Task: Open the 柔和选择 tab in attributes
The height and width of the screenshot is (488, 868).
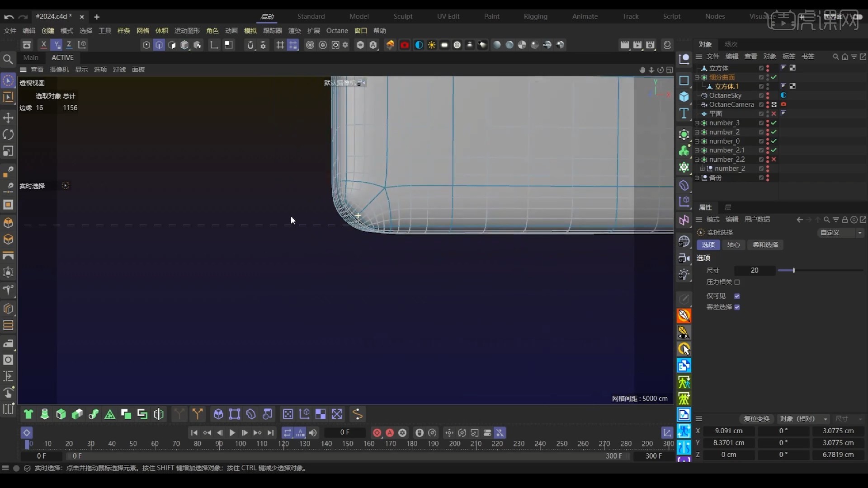Action: pyautogui.click(x=765, y=245)
